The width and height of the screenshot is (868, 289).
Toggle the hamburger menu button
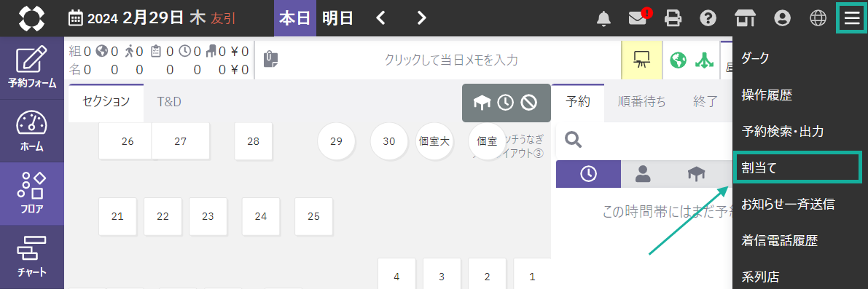coord(851,18)
